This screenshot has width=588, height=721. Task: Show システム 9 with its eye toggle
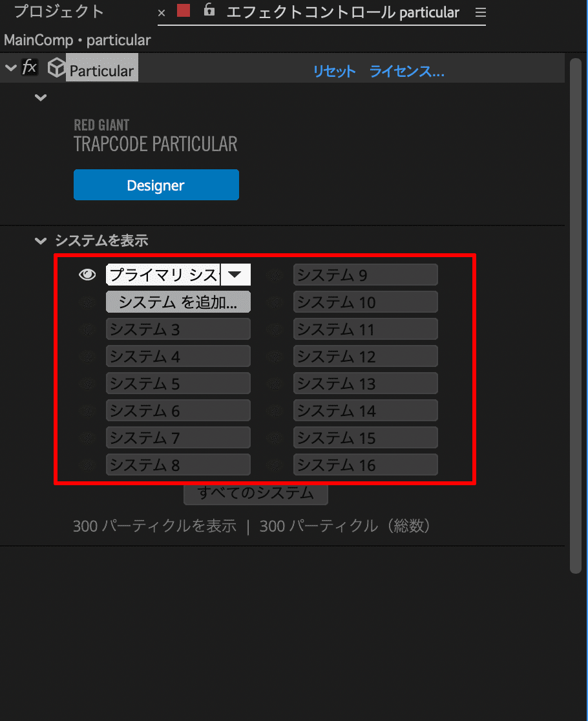click(275, 275)
